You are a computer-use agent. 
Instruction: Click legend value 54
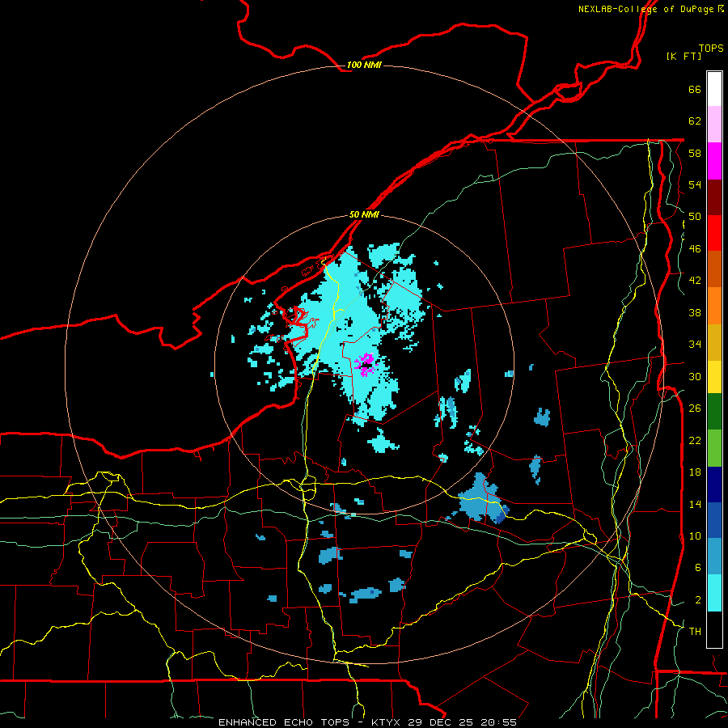click(695, 184)
